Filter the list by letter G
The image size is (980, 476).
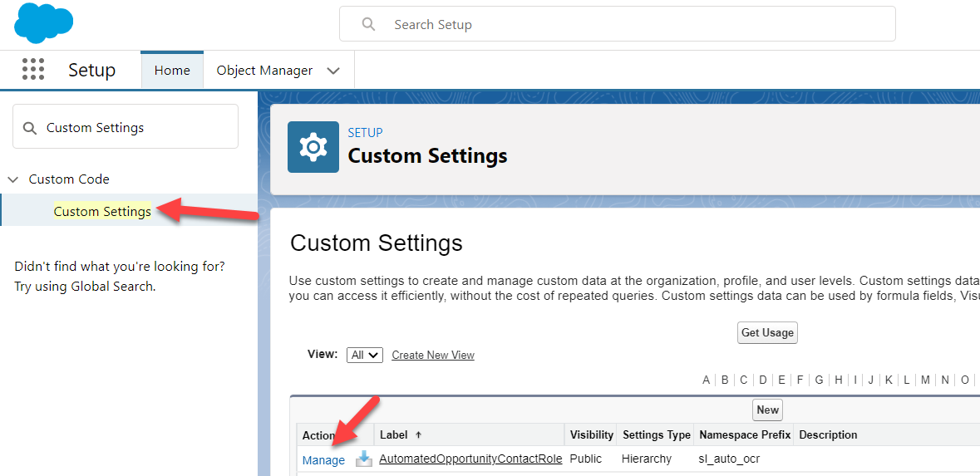(x=819, y=380)
